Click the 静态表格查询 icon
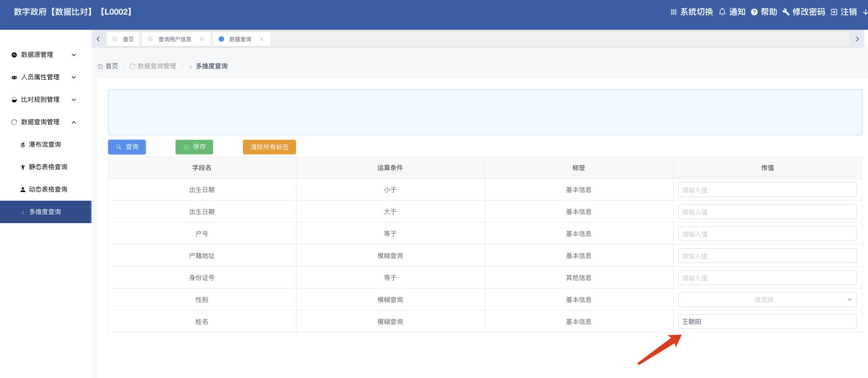 (x=23, y=167)
